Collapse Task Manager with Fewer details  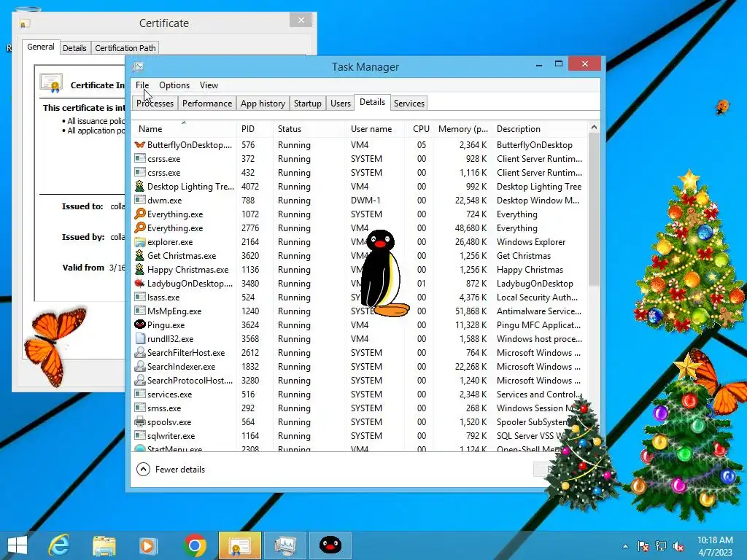(x=171, y=470)
